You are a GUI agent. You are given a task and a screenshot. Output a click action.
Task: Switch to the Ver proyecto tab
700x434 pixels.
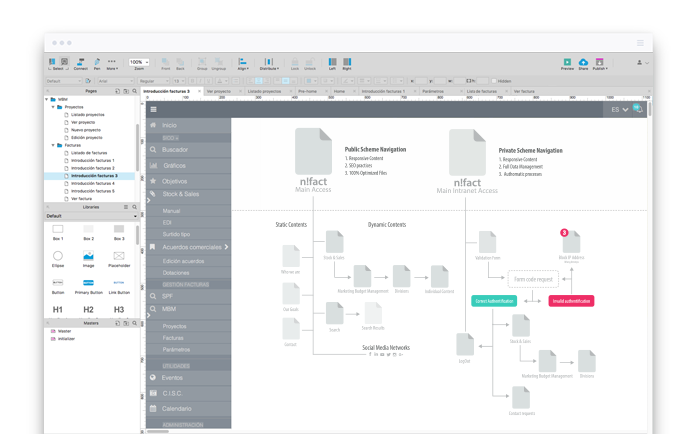219,91
